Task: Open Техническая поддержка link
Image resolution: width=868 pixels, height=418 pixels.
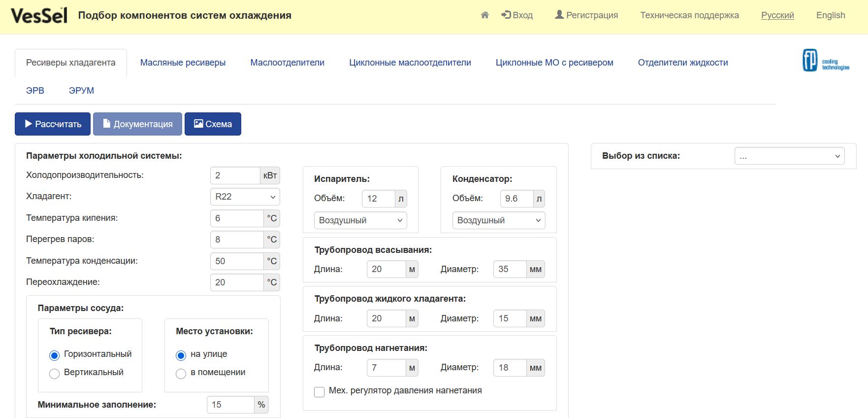Action: point(689,15)
